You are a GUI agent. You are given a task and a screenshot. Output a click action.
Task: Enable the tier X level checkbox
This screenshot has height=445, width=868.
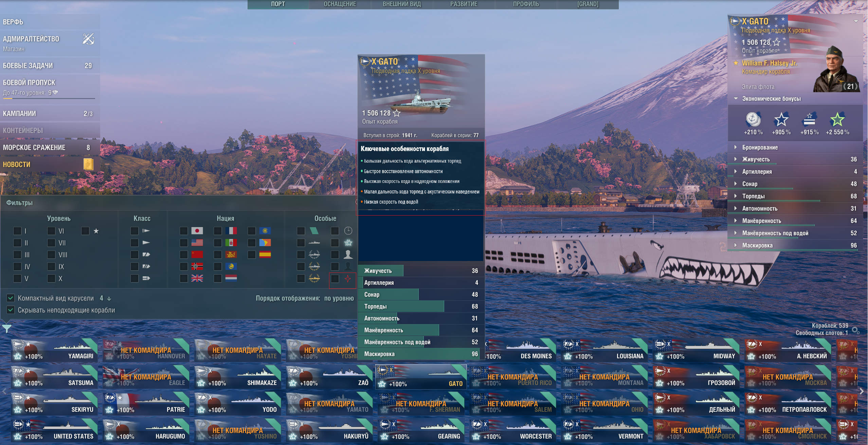coord(51,278)
